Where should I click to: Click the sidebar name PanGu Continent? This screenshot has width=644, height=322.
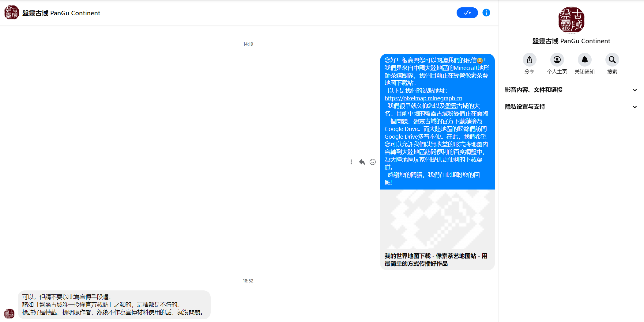tap(571, 41)
